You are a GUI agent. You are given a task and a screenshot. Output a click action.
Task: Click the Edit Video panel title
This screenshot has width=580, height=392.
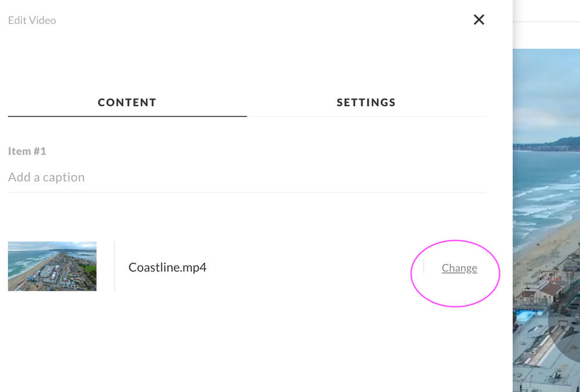[x=32, y=20]
